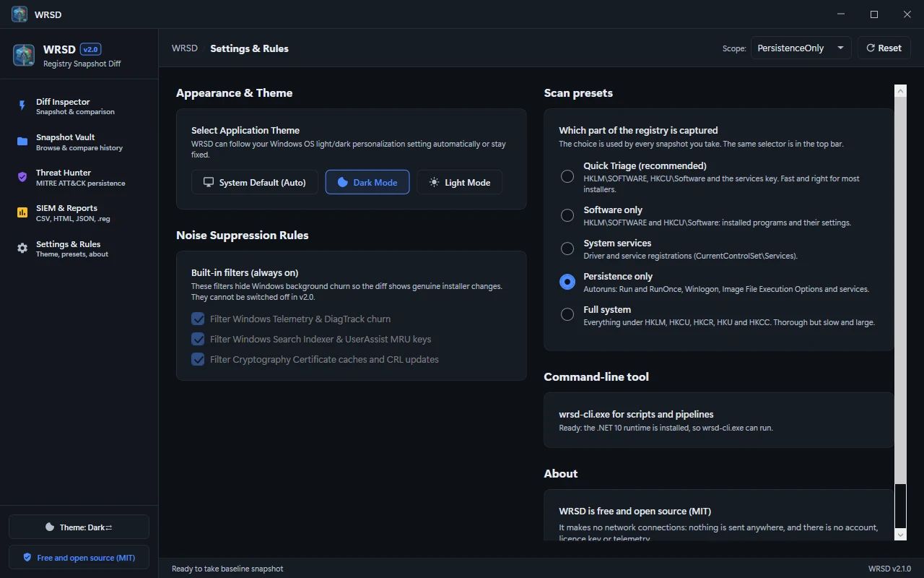Viewport: 924px width, 578px height.
Task: Click the 'Ready to take baseline snapshot' status text
Action: [227, 569]
